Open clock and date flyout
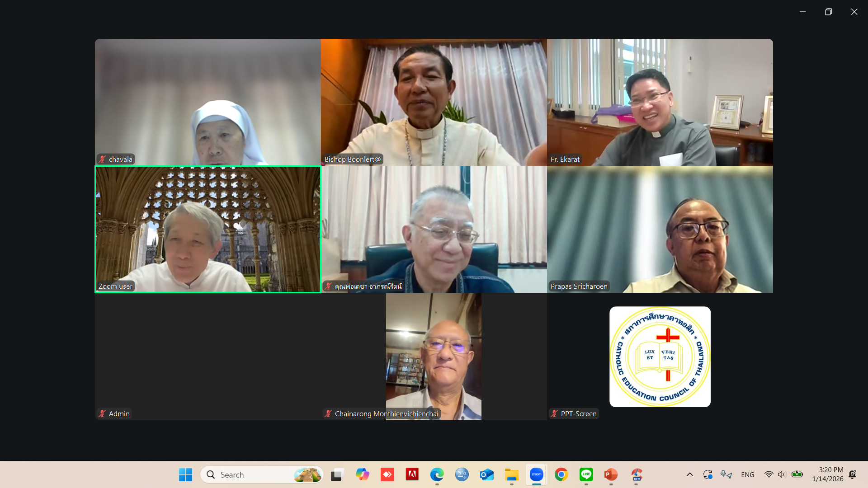 coord(827,474)
